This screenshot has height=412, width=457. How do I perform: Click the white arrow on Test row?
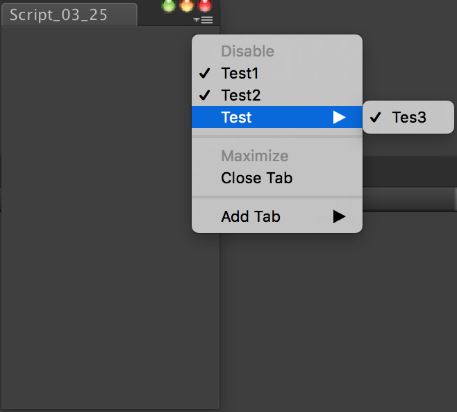tap(339, 117)
